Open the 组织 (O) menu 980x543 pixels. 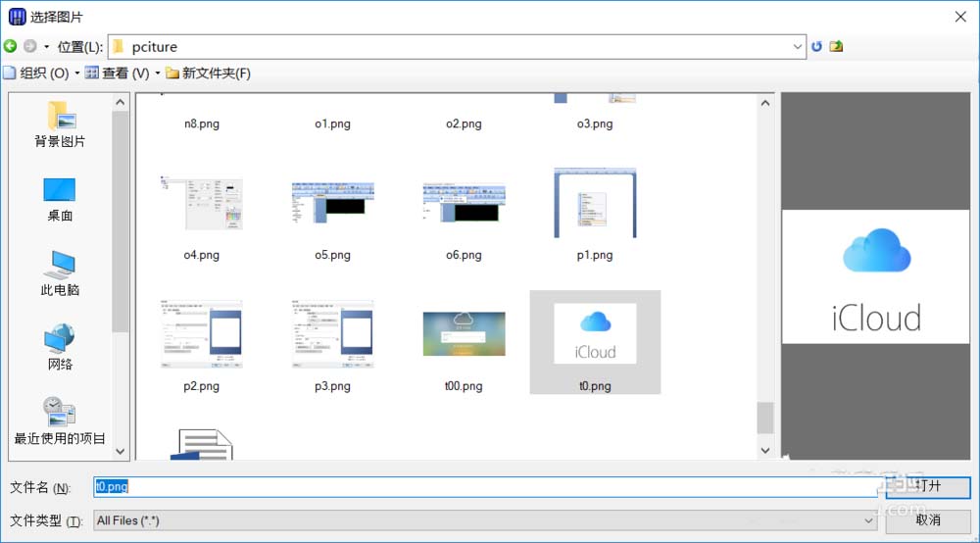click(x=41, y=74)
